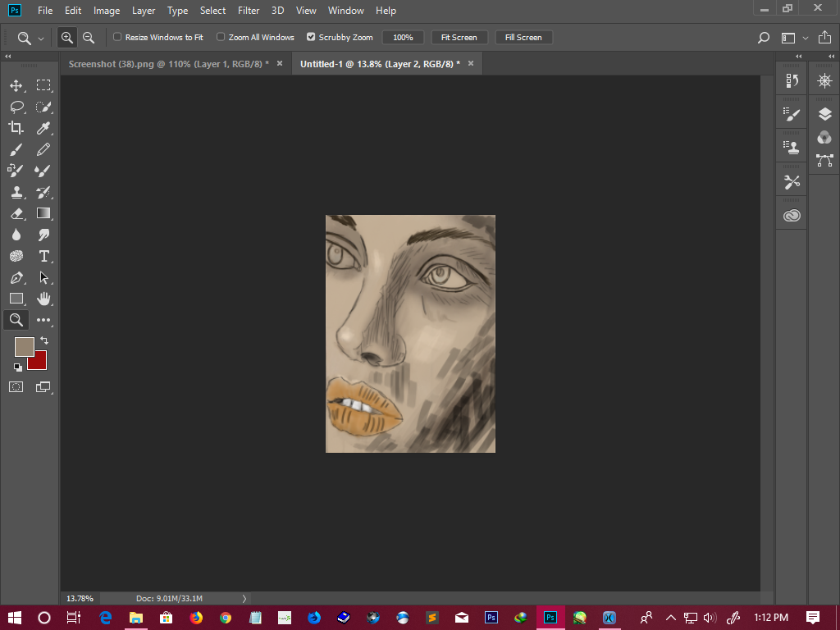This screenshot has height=630, width=840.
Task: Switch to Screenshot (38).png tab
Action: 168,63
